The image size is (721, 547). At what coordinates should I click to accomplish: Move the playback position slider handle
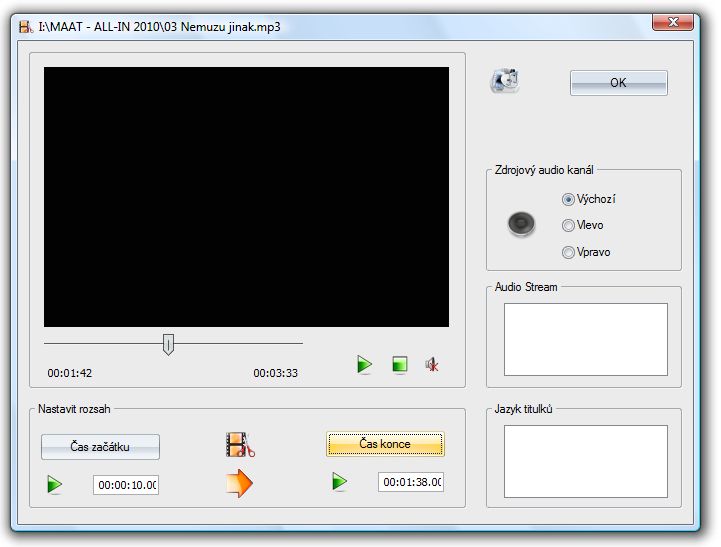click(168, 344)
